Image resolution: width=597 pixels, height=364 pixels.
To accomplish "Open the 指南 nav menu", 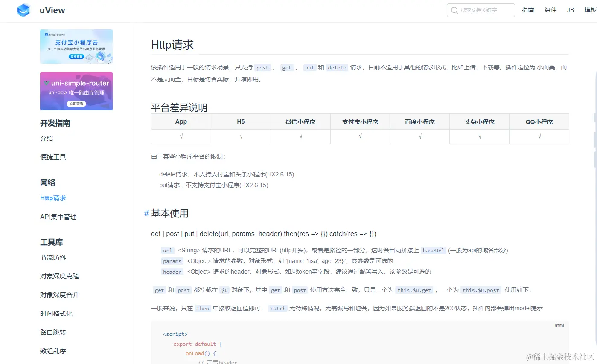I will [x=528, y=10].
